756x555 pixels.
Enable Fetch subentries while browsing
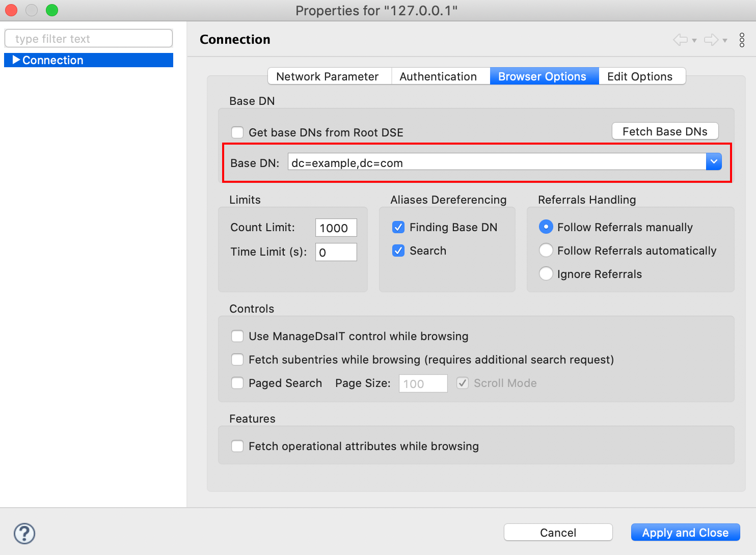tap(237, 359)
